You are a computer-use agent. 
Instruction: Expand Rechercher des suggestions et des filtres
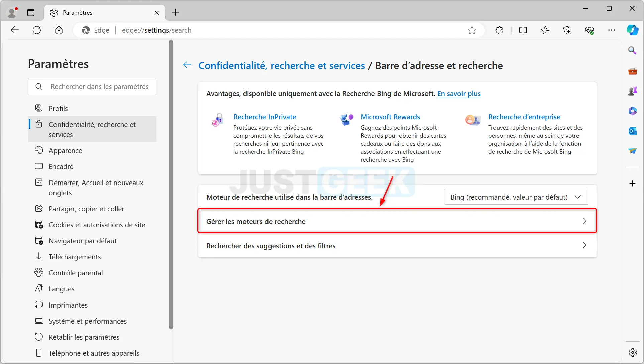397,245
